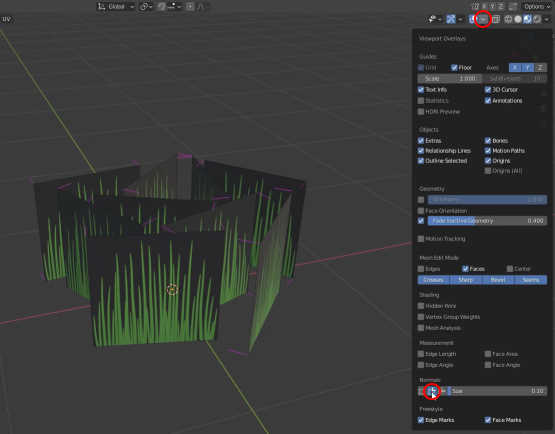Enable the HDRI Preview checkbox
Viewport: 555px width, 434px height.
(x=421, y=112)
